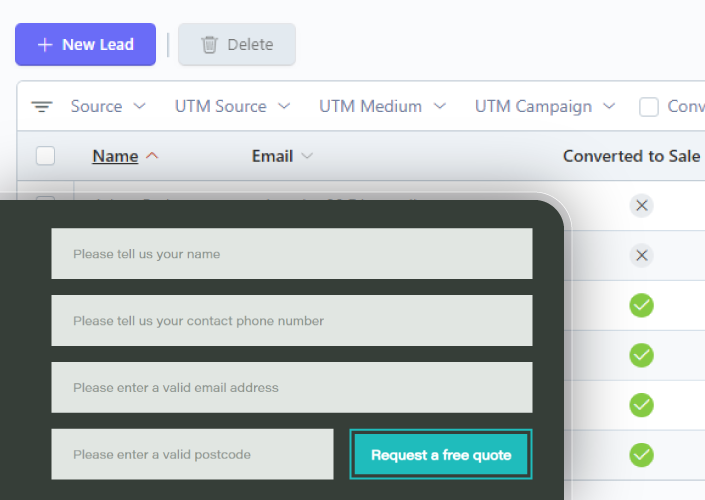Click the valid postcode input field
Viewport: 705px width, 500px height.
tap(192, 454)
